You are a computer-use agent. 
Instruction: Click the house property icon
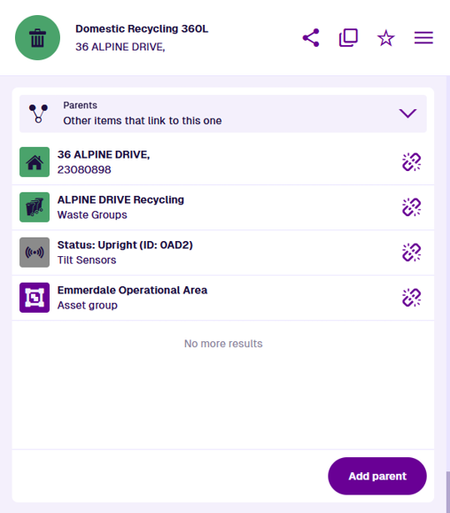pyautogui.click(x=35, y=162)
